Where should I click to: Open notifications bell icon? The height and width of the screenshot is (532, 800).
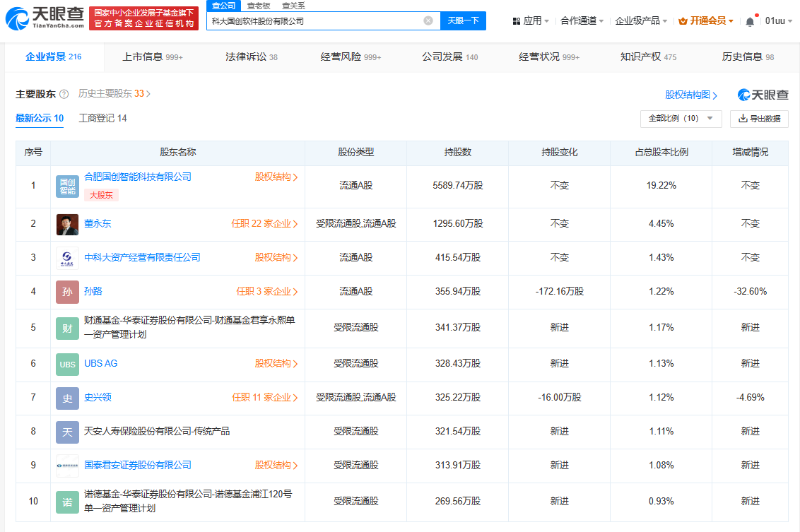tap(750, 21)
